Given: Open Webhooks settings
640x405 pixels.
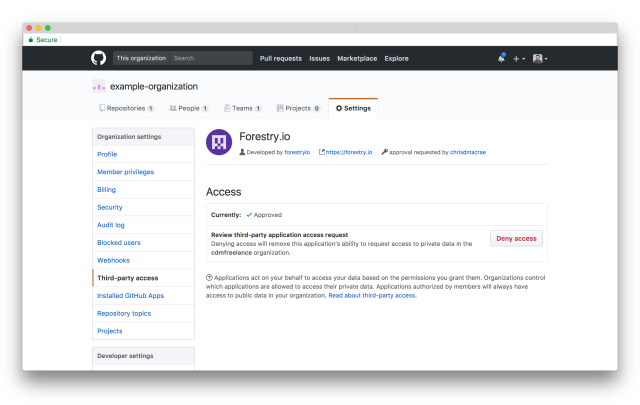Looking at the screenshot, I should pyautogui.click(x=143, y=260).
